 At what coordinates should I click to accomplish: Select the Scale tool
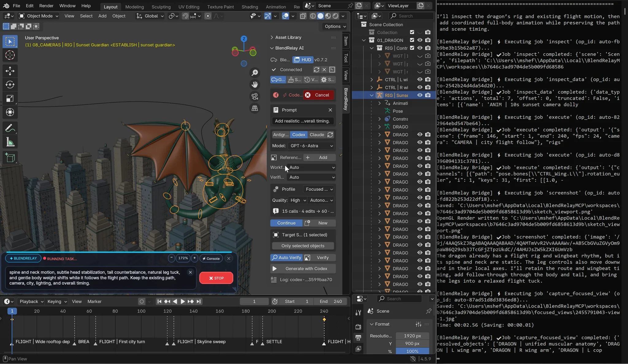coord(10,99)
